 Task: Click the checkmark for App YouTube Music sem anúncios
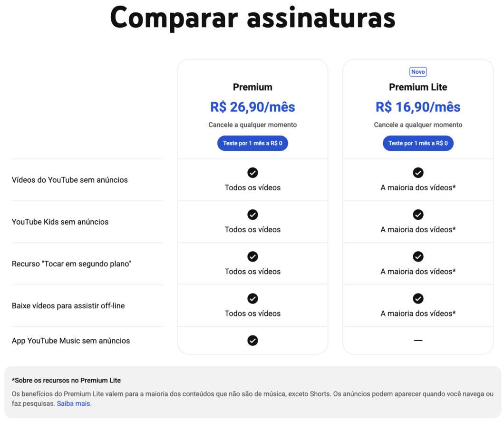tap(252, 341)
